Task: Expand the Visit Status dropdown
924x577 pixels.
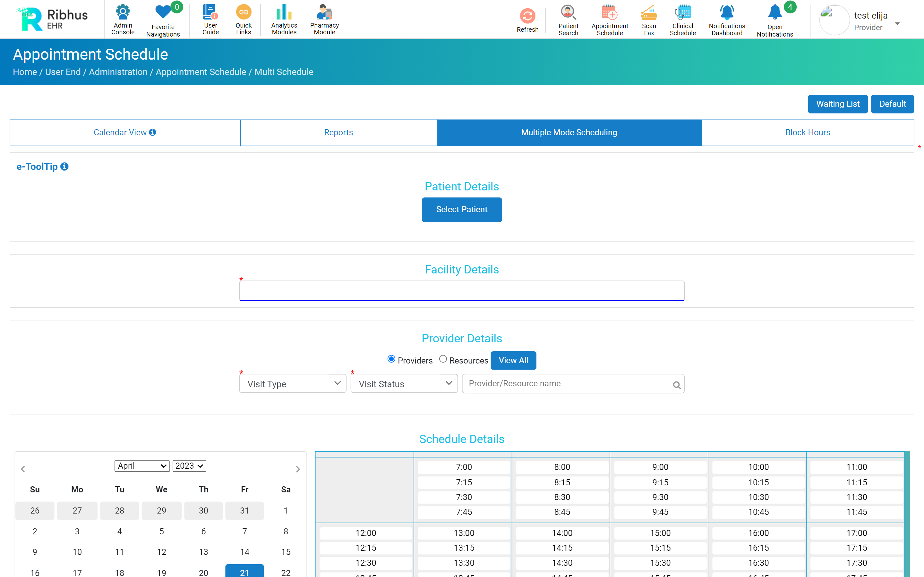Action: (404, 383)
